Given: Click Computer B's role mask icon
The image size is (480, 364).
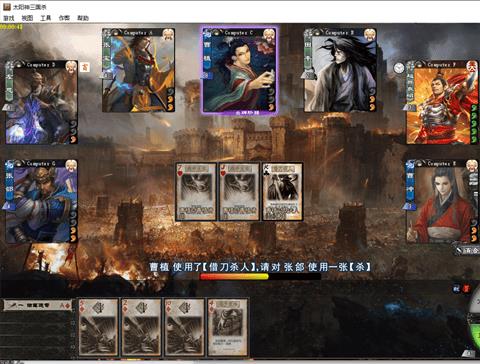Looking at the screenshot, I should (369, 34).
